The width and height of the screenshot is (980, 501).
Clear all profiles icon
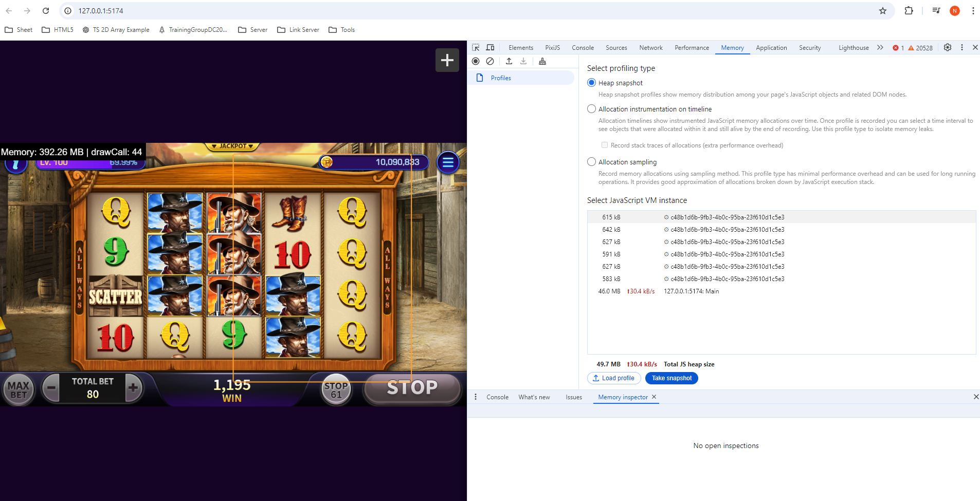pos(490,61)
